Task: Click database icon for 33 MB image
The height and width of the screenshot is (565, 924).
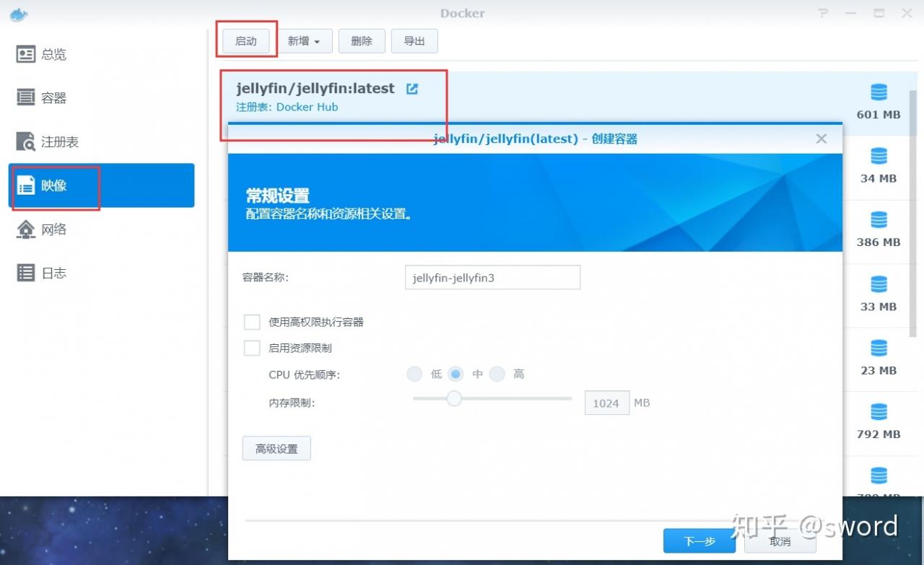Action: pyautogui.click(x=879, y=284)
